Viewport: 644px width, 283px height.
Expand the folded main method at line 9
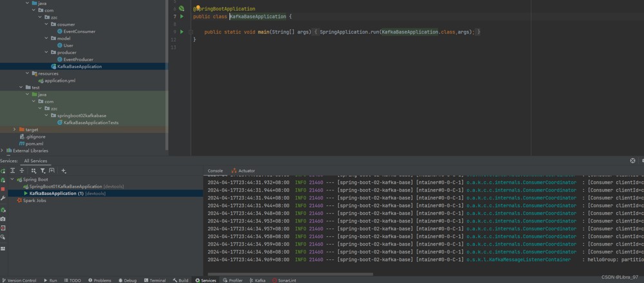click(x=191, y=32)
